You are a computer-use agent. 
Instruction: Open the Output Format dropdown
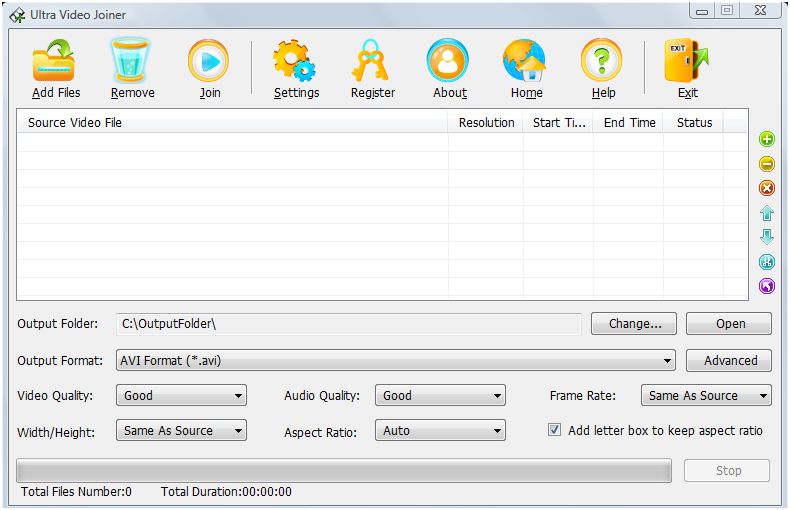[x=396, y=360]
